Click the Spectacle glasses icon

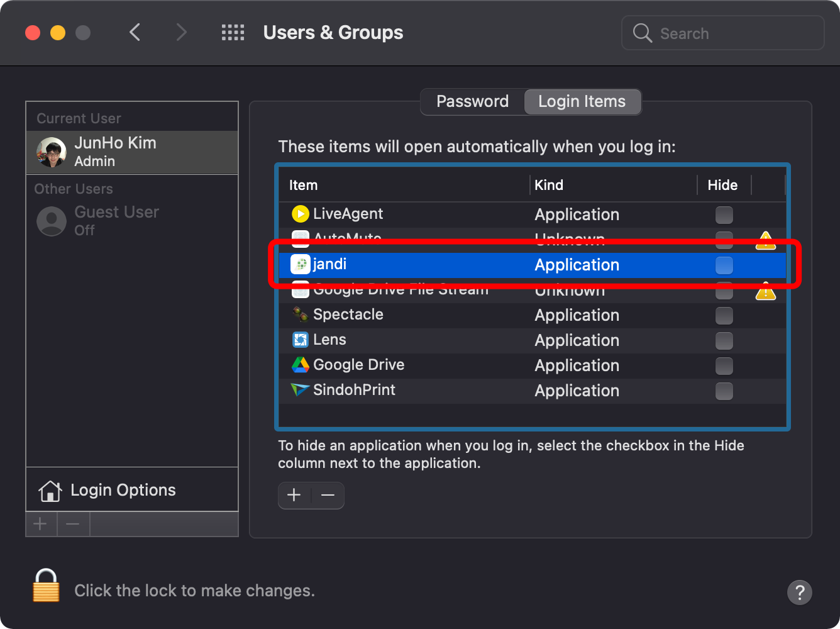(x=301, y=314)
